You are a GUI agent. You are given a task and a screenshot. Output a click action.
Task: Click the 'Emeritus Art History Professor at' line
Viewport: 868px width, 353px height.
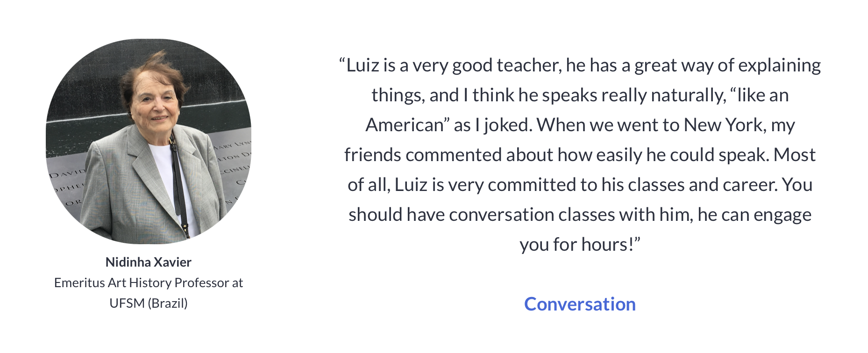(149, 283)
